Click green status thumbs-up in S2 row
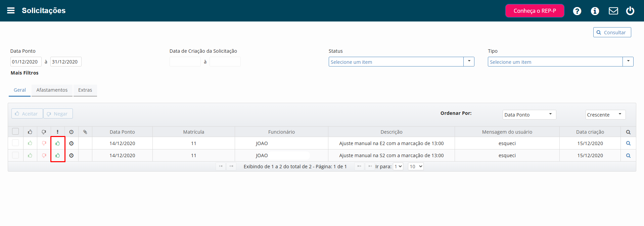This screenshot has width=644, height=226. pyautogui.click(x=58, y=155)
